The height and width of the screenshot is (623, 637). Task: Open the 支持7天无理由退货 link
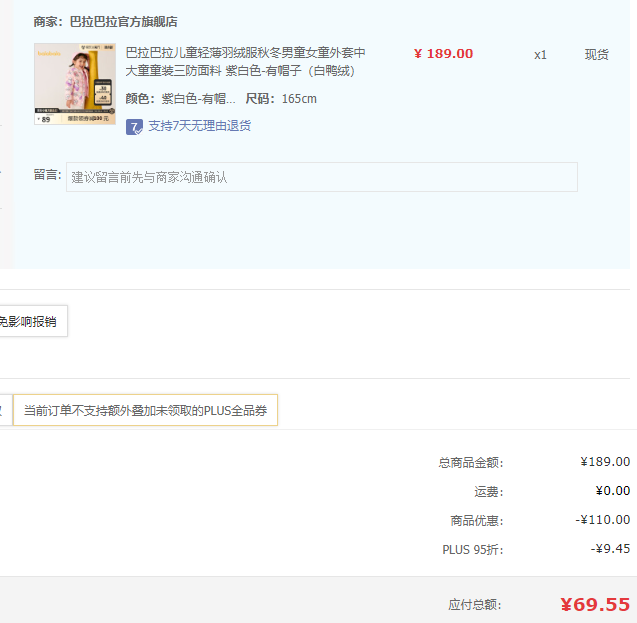coord(199,126)
